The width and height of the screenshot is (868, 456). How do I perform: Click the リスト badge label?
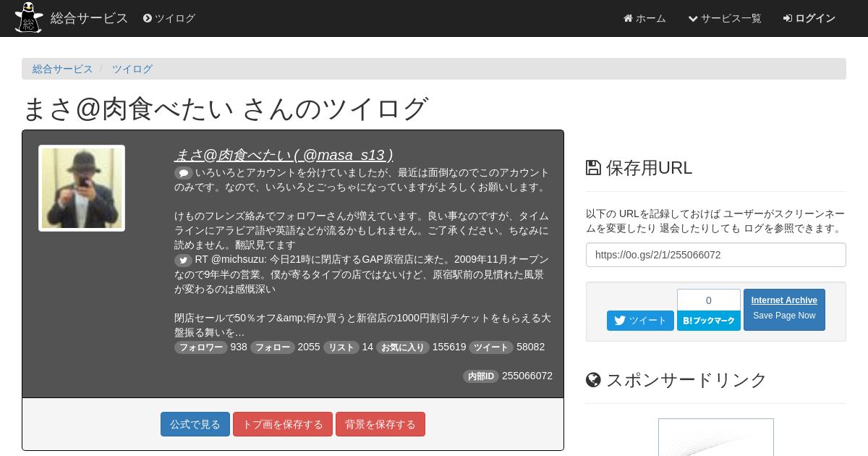(x=341, y=347)
